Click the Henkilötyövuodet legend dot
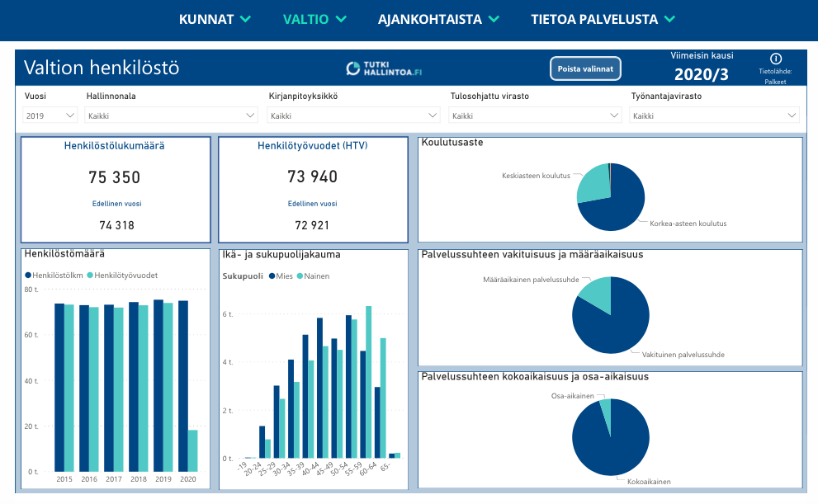This screenshot has height=504, width=818. (90, 276)
